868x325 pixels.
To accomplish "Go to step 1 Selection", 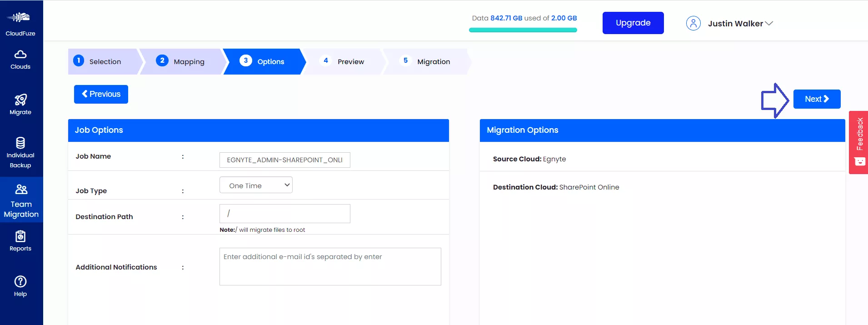I will click(x=105, y=61).
